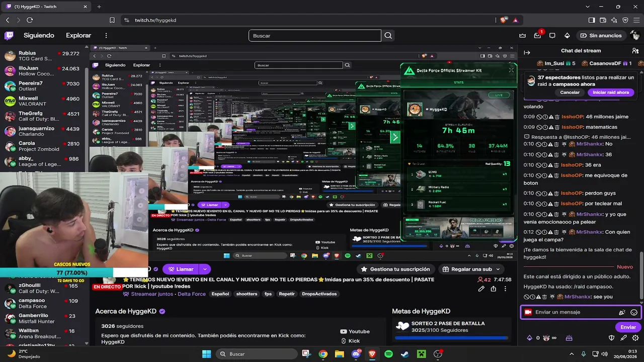Open the Windows Start menu
This screenshot has width=644, height=362.
[206, 354]
